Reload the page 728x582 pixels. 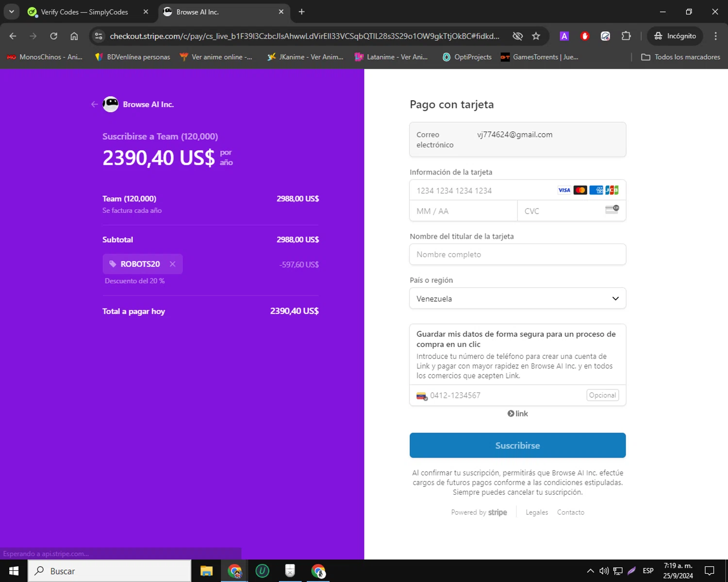[x=54, y=36]
